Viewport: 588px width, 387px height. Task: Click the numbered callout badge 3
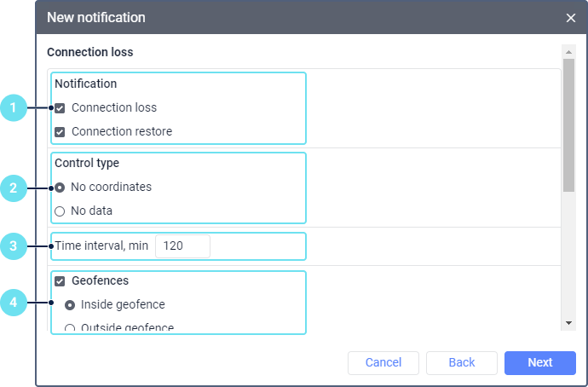14,246
